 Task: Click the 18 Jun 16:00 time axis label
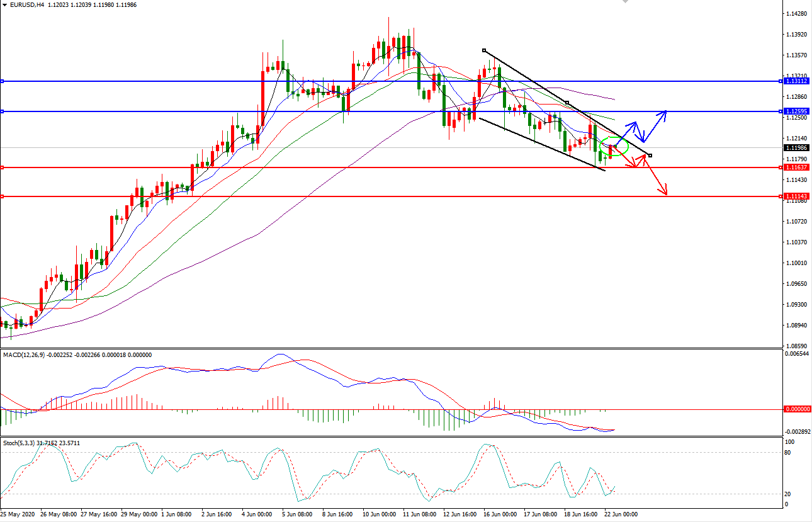581,514
